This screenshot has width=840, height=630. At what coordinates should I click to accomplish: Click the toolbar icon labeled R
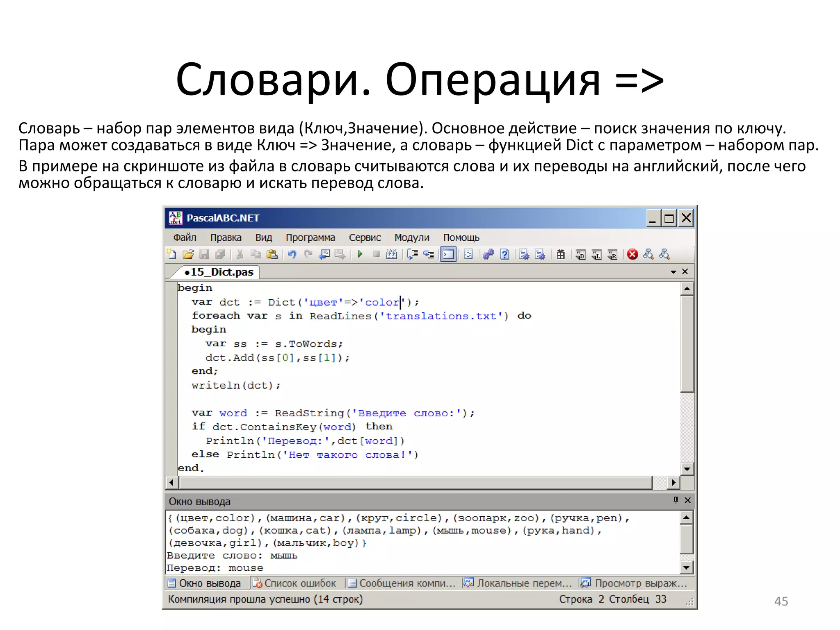(612, 254)
